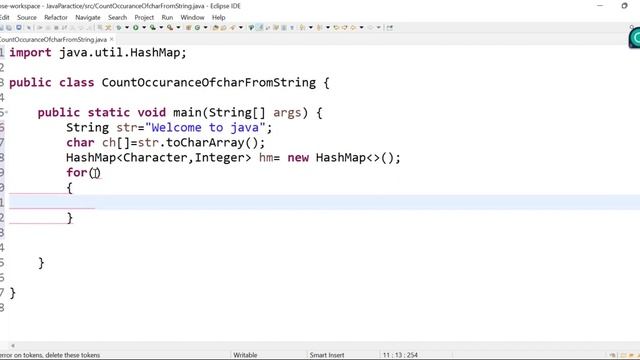Open the Navigate menu
Screen dimensions: 640x360
88,18
